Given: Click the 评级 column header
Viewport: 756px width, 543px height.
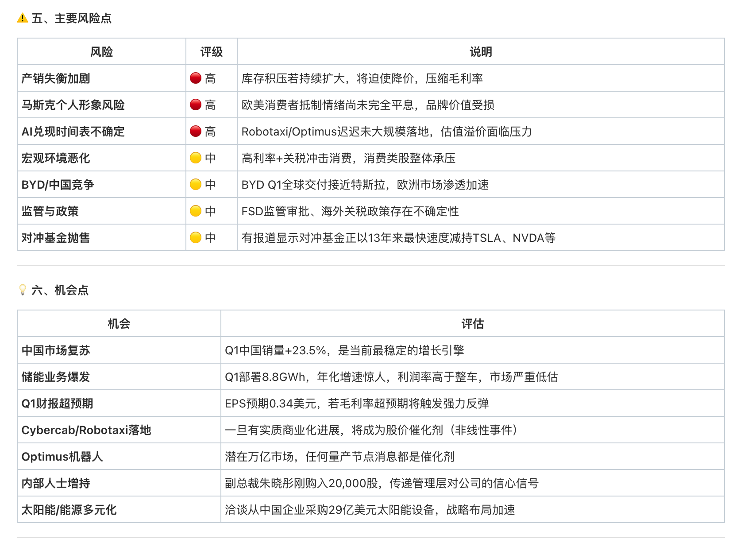Looking at the screenshot, I should click(211, 52).
